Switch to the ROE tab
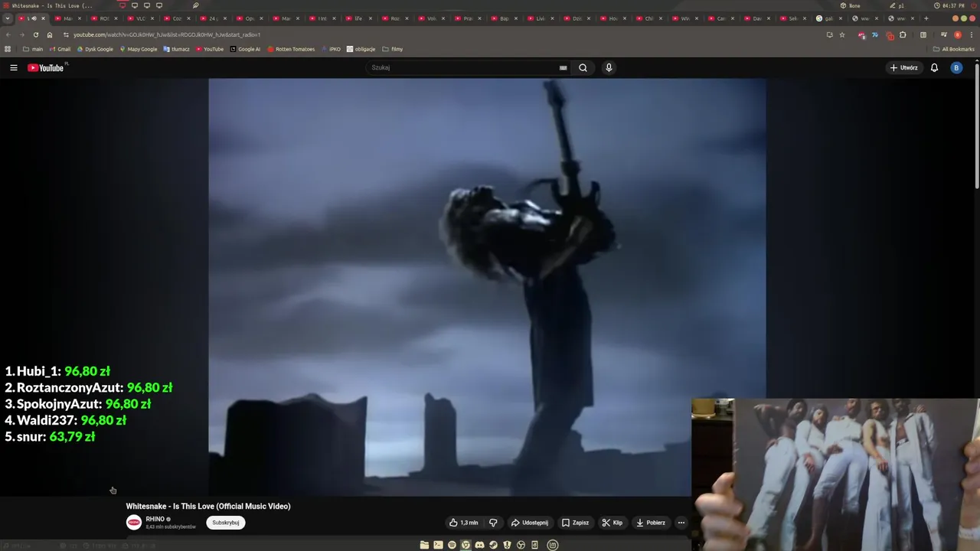The image size is (980, 551). (x=103, y=18)
